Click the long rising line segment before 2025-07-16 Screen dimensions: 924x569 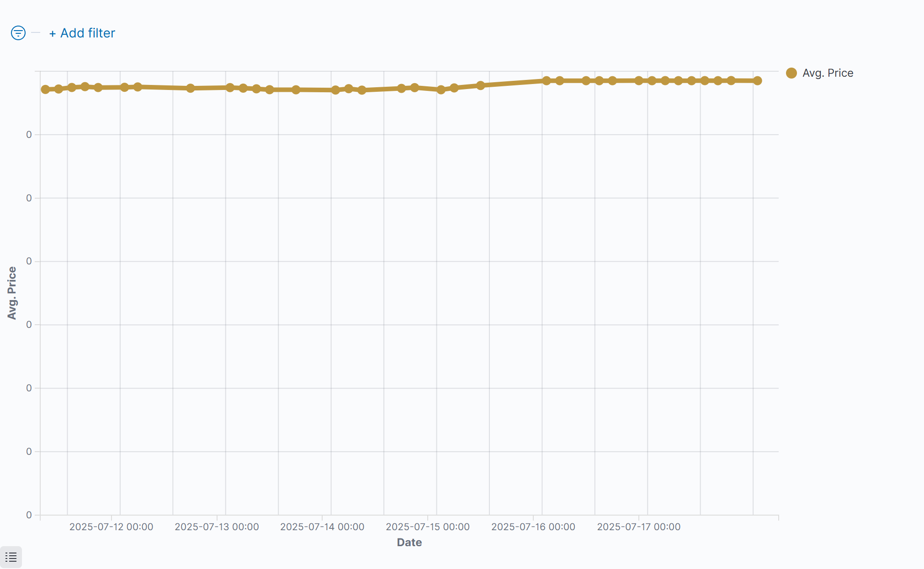click(513, 83)
